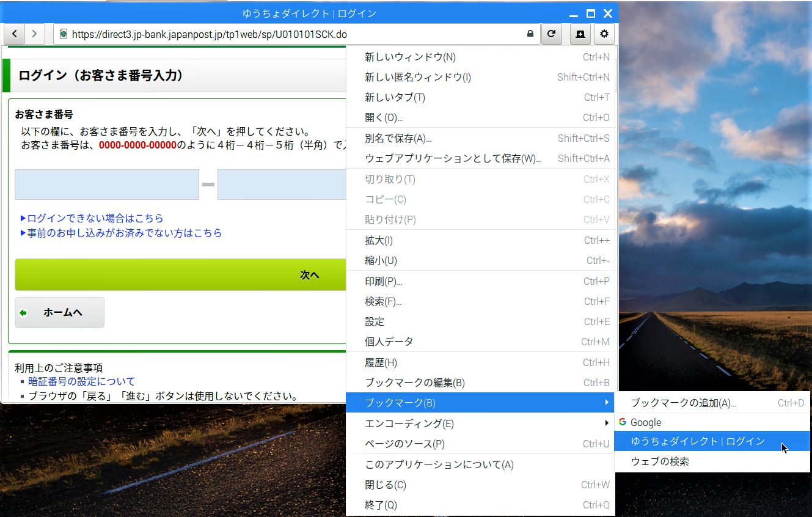The height and width of the screenshot is (517, 812).
Task: Select 検索(F)... menu entry
Action: point(480,302)
